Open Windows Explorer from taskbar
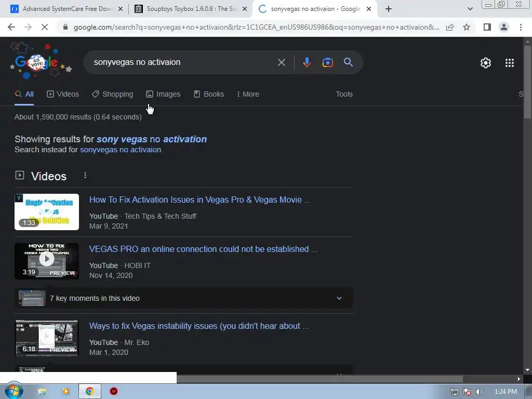 (42, 392)
